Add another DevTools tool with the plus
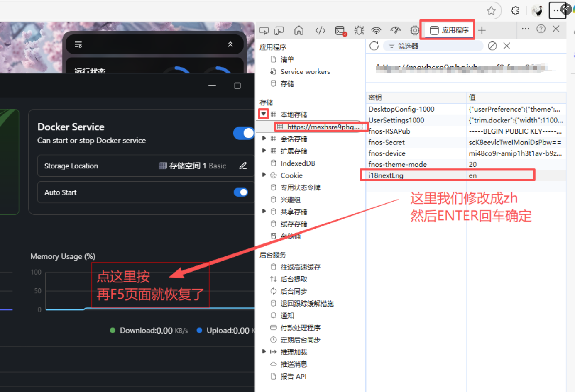 click(x=482, y=30)
